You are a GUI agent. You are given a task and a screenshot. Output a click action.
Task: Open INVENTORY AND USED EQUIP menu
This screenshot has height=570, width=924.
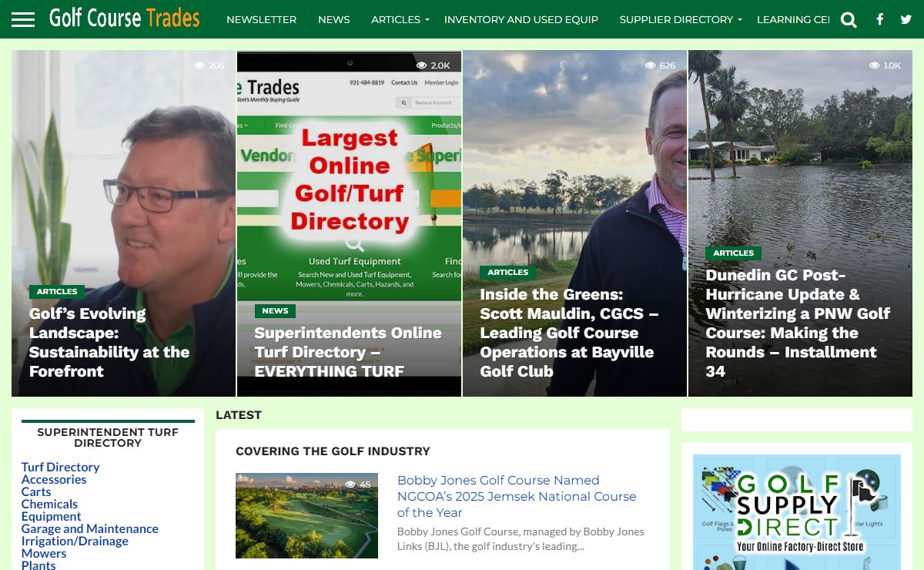[521, 19]
